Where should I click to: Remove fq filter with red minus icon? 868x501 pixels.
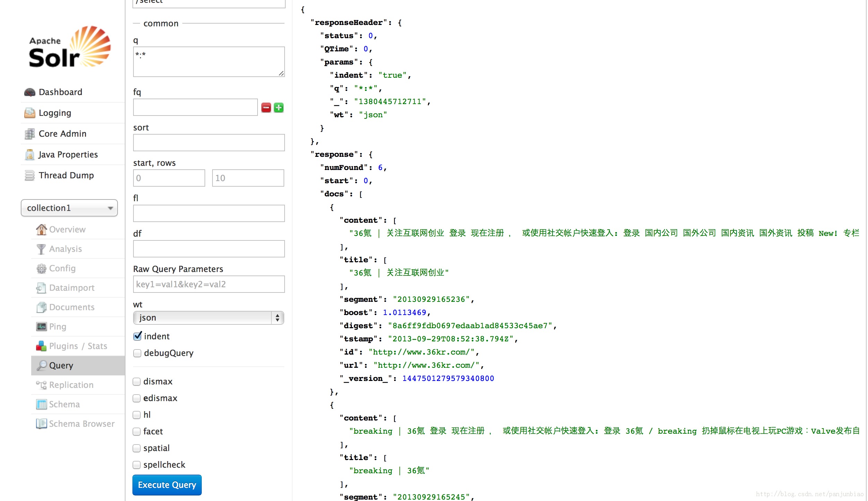pyautogui.click(x=266, y=108)
